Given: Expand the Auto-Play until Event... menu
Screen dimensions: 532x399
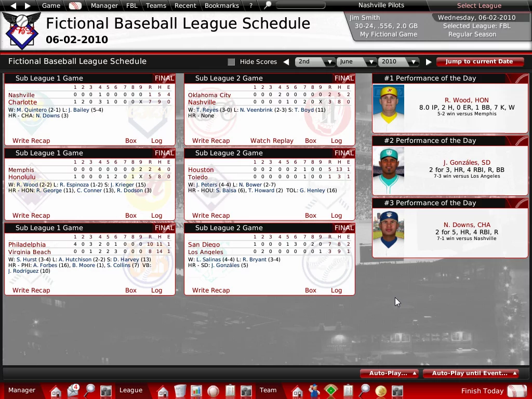Looking at the screenshot, I should click(471, 373).
